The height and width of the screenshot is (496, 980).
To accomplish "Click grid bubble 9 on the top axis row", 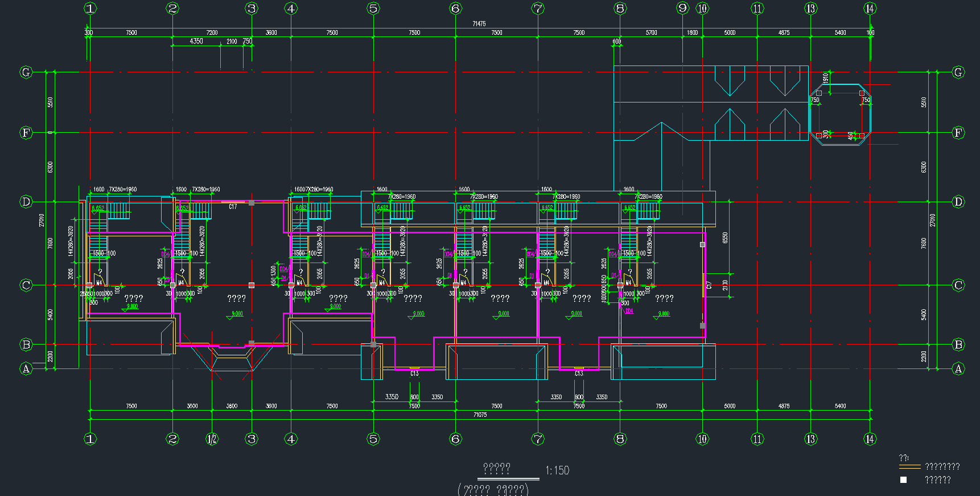I will [682, 9].
